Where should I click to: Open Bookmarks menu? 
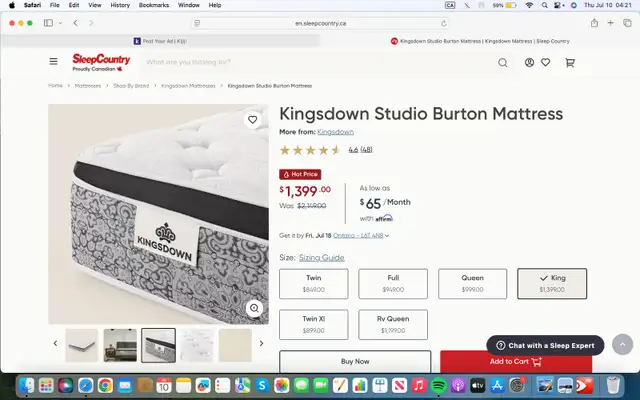154,5
